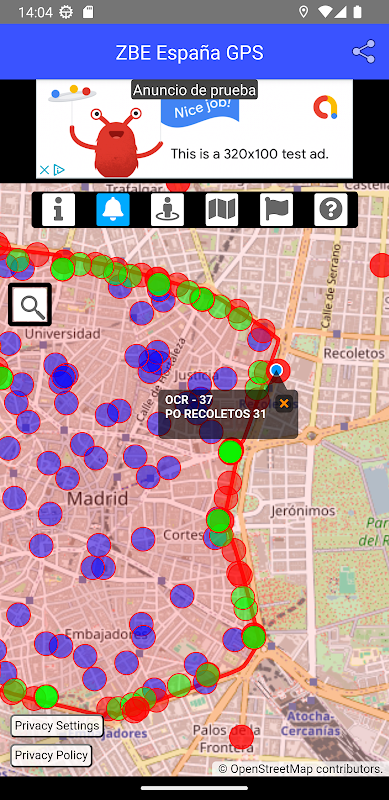Tap the AdChoices triangle icon
Image resolution: width=389 pixels, height=800 pixels.
click(x=59, y=170)
